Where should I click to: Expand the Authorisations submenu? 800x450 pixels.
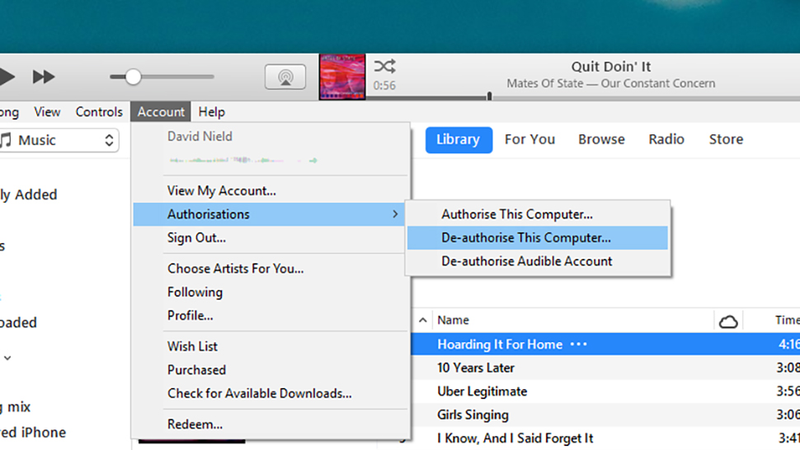pyautogui.click(x=269, y=214)
